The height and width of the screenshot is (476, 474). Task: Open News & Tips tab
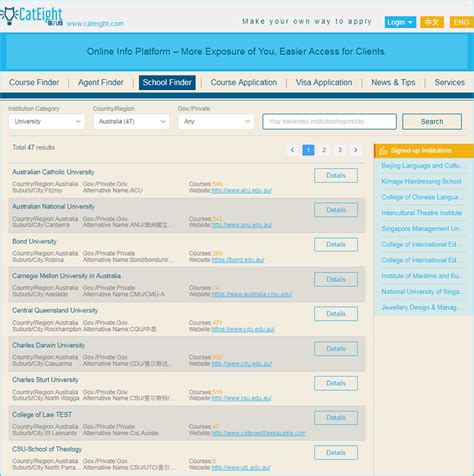393,82
